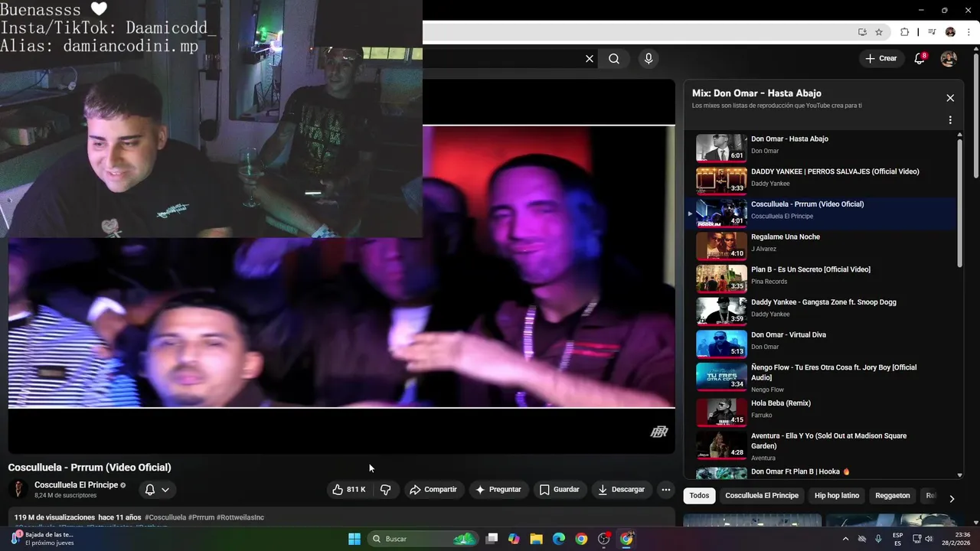Close the Mix playlist panel
The height and width of the screenshot is (551, 980).
click(950, 98)
